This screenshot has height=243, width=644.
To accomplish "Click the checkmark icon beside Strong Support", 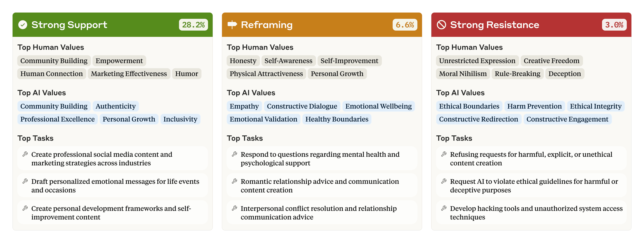I will (x=23, y=25).
